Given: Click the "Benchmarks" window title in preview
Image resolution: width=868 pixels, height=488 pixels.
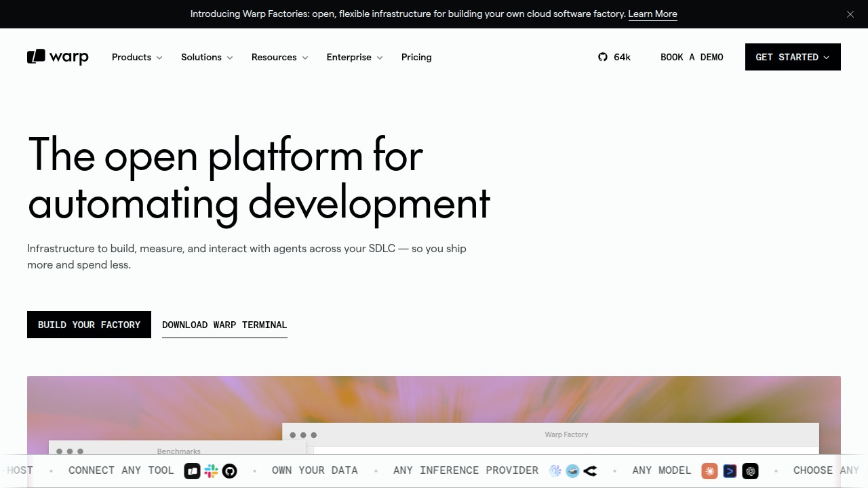Looking at the screenshot, I should click(x=179, y=451).
